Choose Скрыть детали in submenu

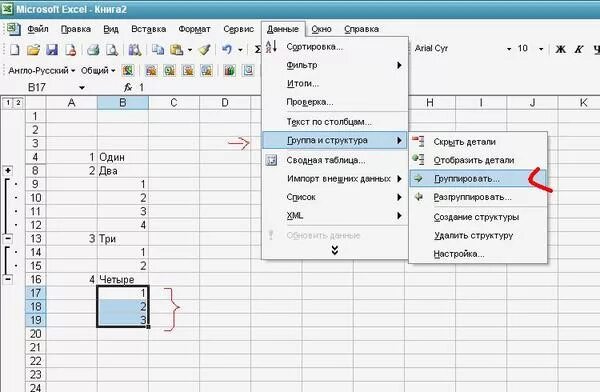click(x=478, y=142)
